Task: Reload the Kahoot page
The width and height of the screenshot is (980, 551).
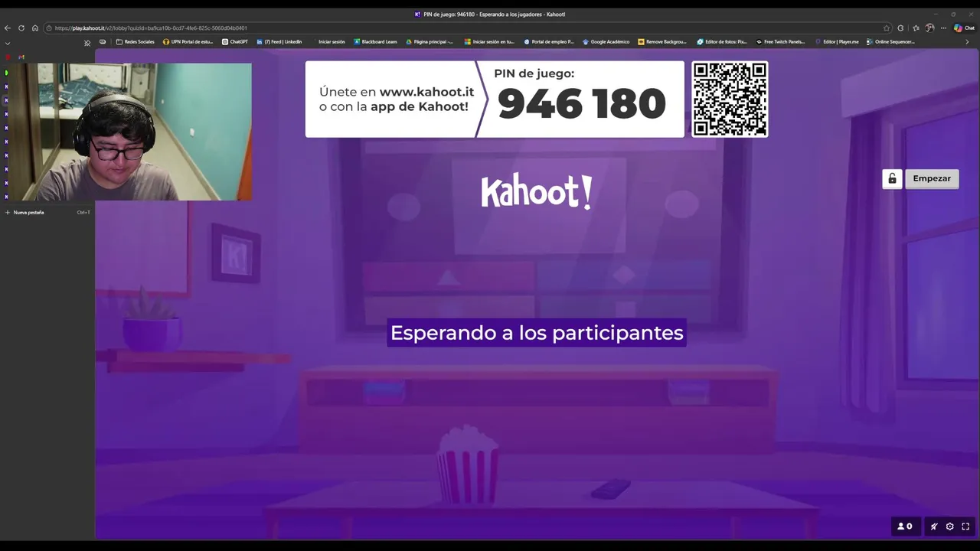Action: tap(21, 28)
